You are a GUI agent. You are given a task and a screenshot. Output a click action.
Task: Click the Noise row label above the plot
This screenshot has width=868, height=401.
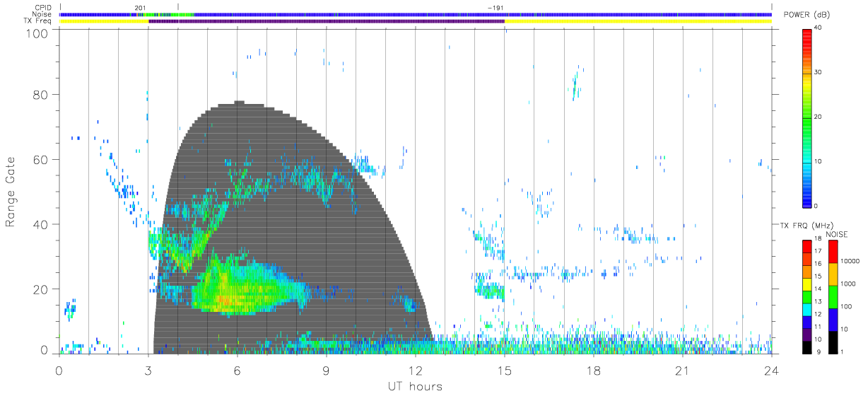point(43,14)
